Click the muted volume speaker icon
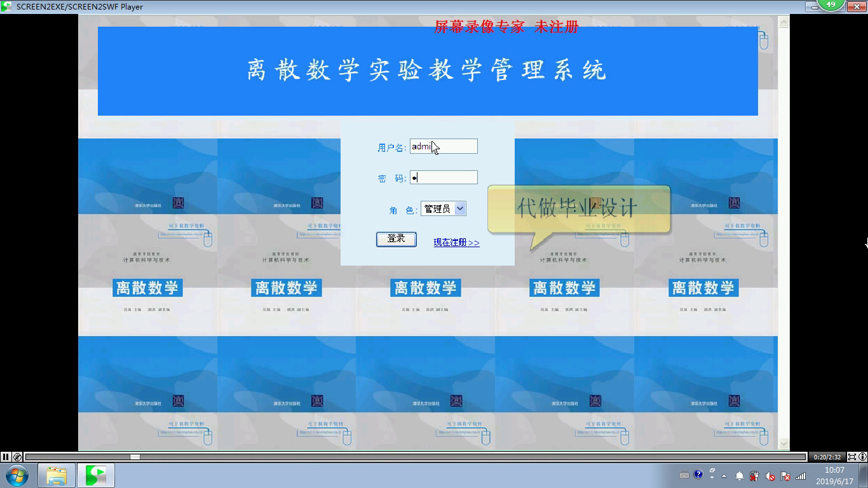The image size is (868, 488). 770,476
